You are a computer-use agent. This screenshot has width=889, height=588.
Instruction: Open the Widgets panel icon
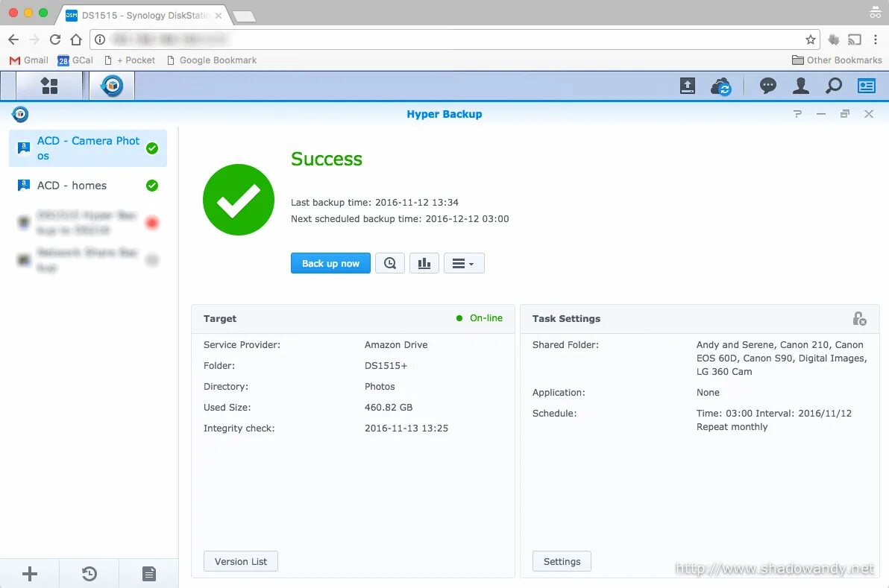coord(866,86)
